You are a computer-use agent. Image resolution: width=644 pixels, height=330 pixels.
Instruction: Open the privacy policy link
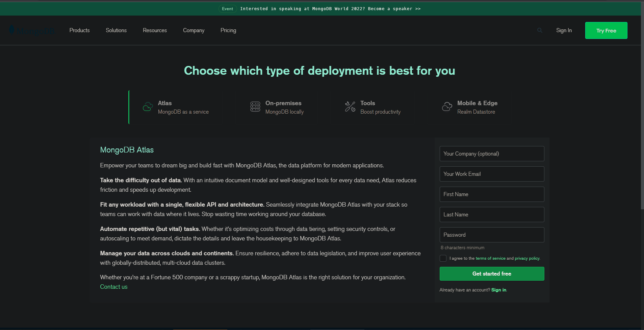(x=527, y=258)
